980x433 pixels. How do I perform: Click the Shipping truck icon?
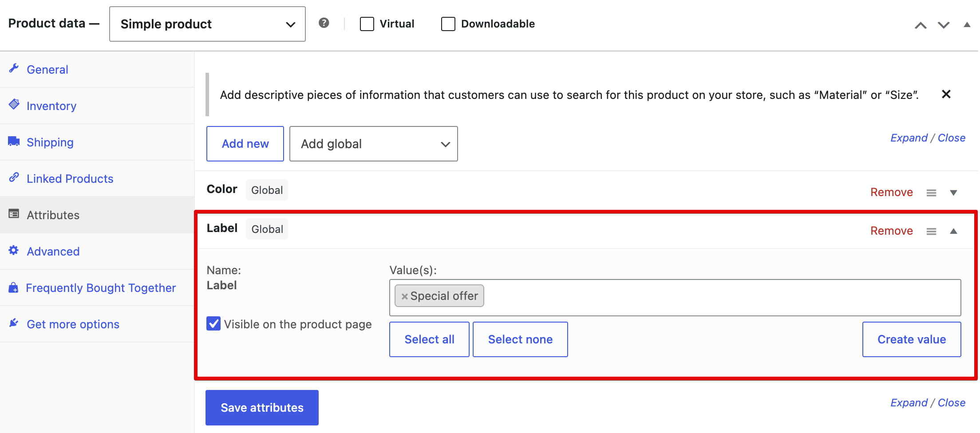click(x=14, y=142)
